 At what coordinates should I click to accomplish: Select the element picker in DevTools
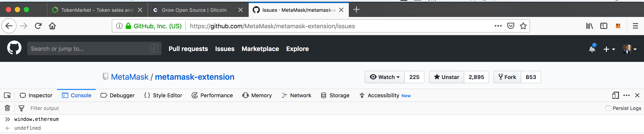pyautogui.click(x=7, y=95)
